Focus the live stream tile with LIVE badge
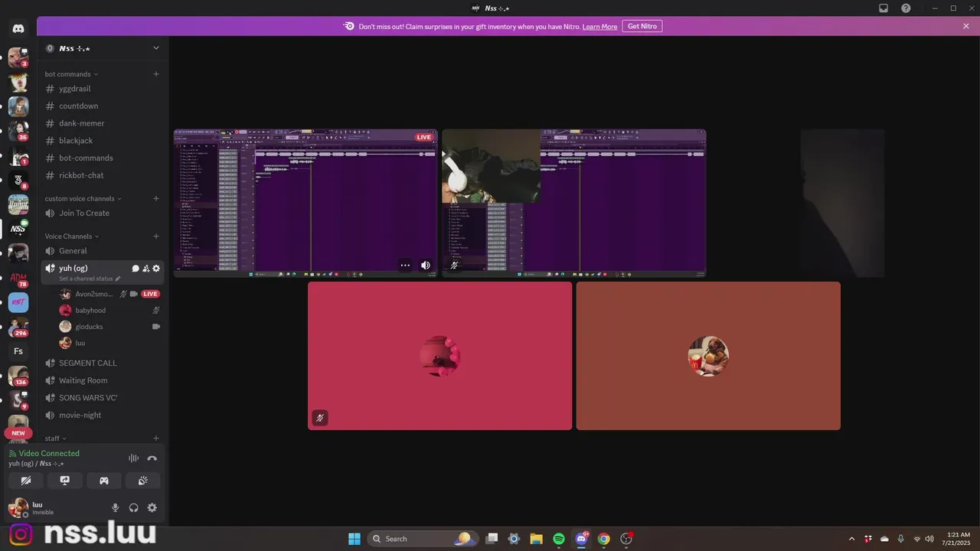 (x=305, y=203)
